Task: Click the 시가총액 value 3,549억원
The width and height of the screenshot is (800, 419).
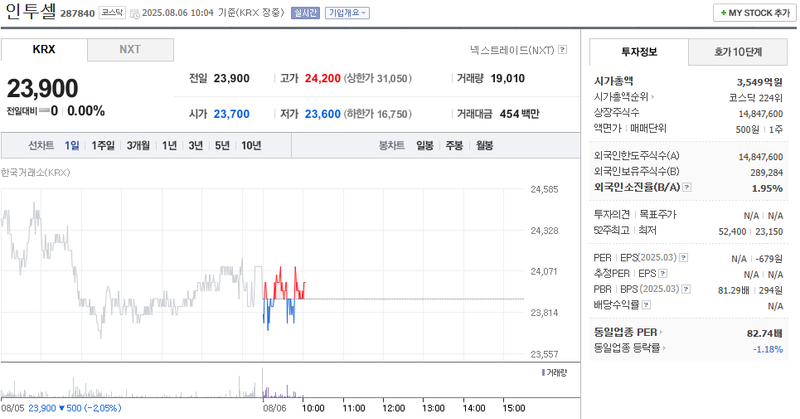Action: click(x=760, y=82)
